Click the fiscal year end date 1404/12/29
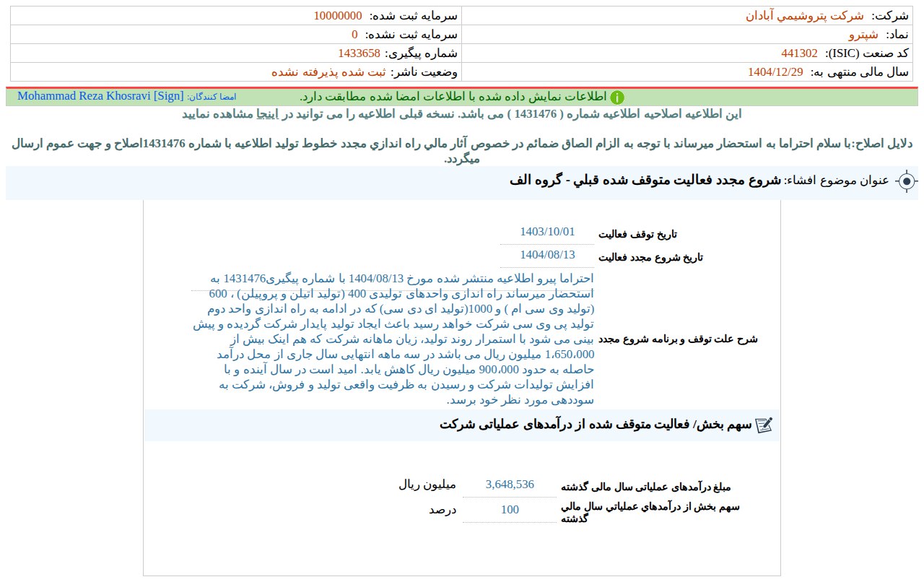 [x=775, y=71]
